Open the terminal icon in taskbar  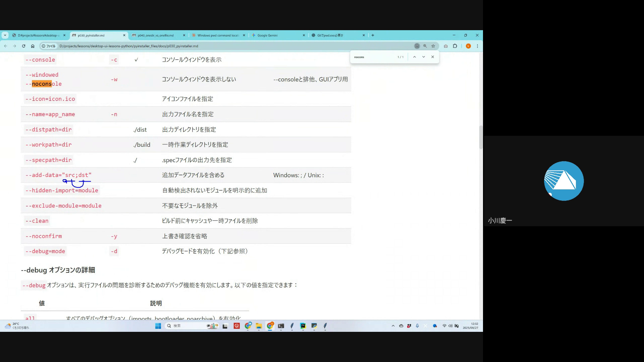coord(281,326)
